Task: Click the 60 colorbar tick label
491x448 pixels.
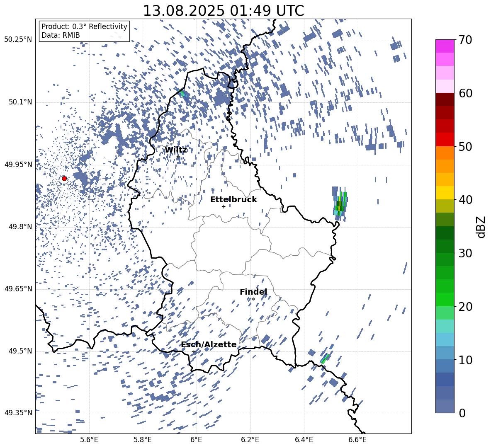Action: (x=465, y=93)
